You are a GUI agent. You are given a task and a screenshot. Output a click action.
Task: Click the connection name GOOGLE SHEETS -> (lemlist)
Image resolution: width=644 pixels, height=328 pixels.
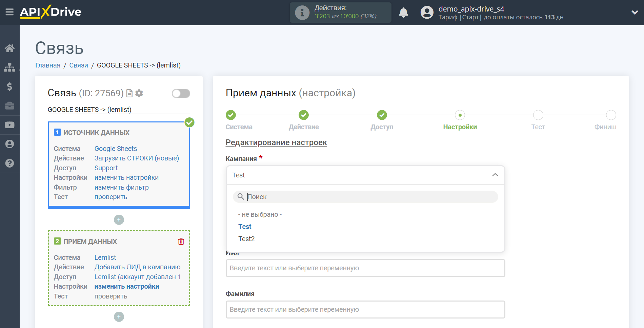point(89,110)
